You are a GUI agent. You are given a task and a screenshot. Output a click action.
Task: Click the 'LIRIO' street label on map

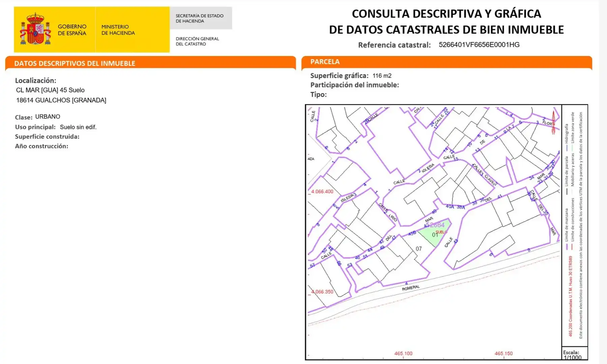(393, 217)
